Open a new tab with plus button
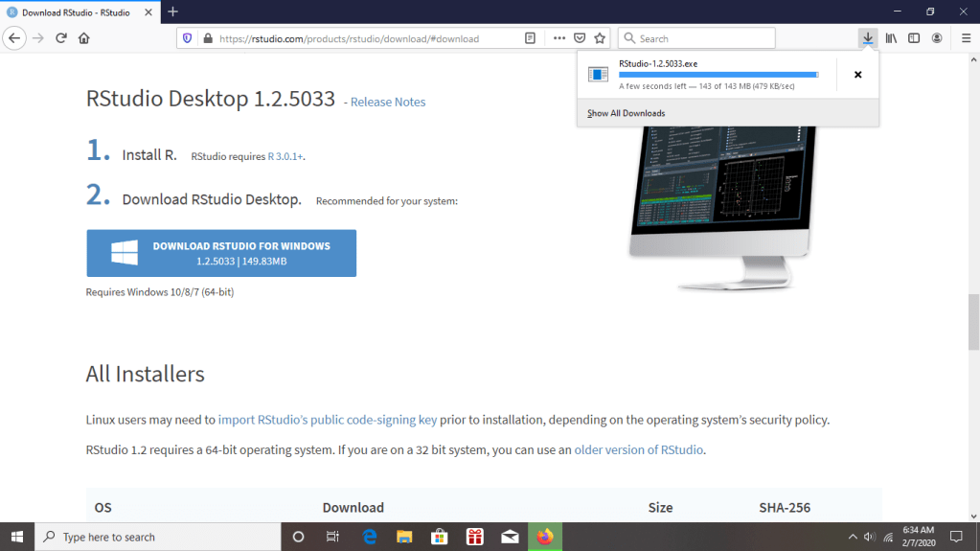 pyautogui.click(x=172, y=12)
